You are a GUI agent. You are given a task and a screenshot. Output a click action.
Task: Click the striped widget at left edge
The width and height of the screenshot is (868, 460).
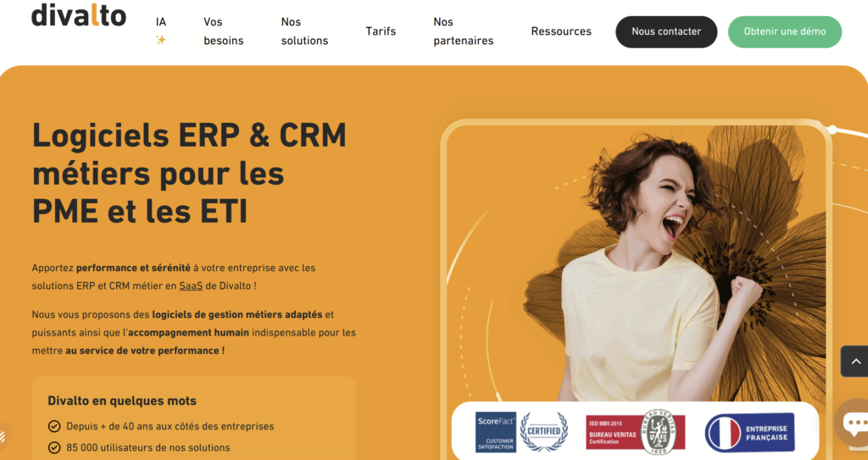4,436
